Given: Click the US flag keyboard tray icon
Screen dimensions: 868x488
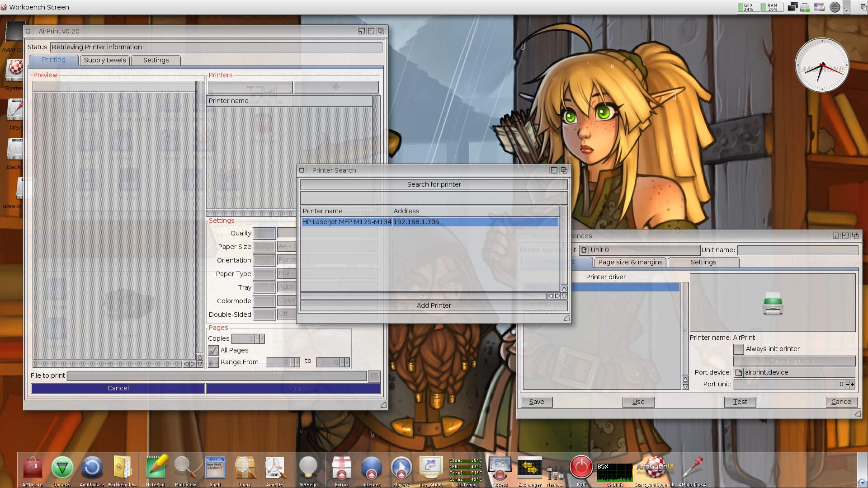Looking at the screenshot, I should pyautogui.click(x=819, y=7).
